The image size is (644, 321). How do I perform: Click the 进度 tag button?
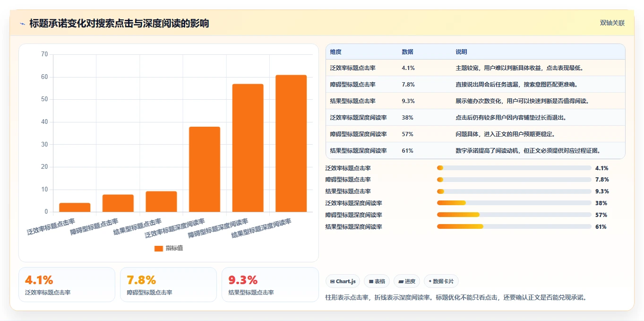click(x=407, y=281)
